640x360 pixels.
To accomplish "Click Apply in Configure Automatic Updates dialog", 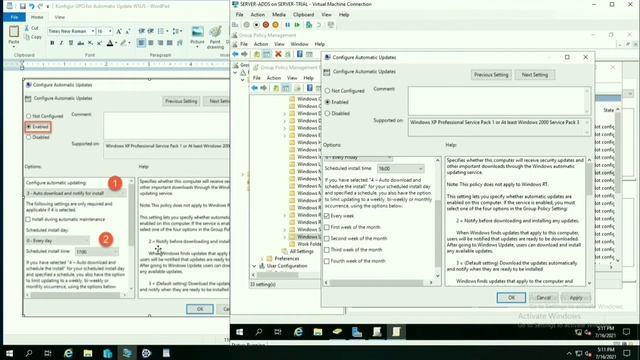I will (x=576, y=298).
